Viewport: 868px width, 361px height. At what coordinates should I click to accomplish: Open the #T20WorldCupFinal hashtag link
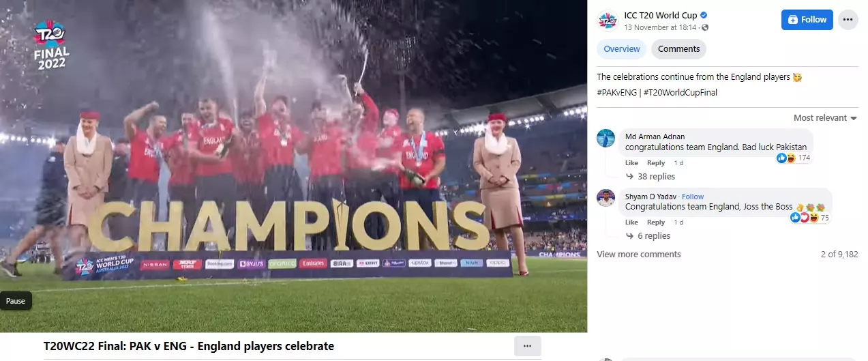point(680,92)
